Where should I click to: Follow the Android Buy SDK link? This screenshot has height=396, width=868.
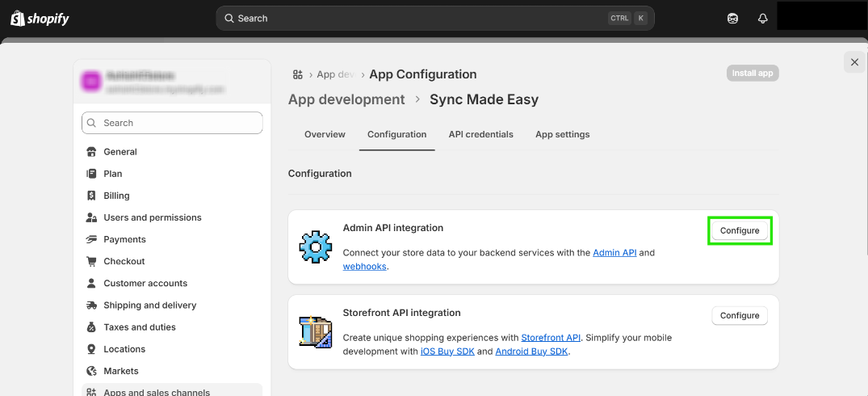point(532,352)
